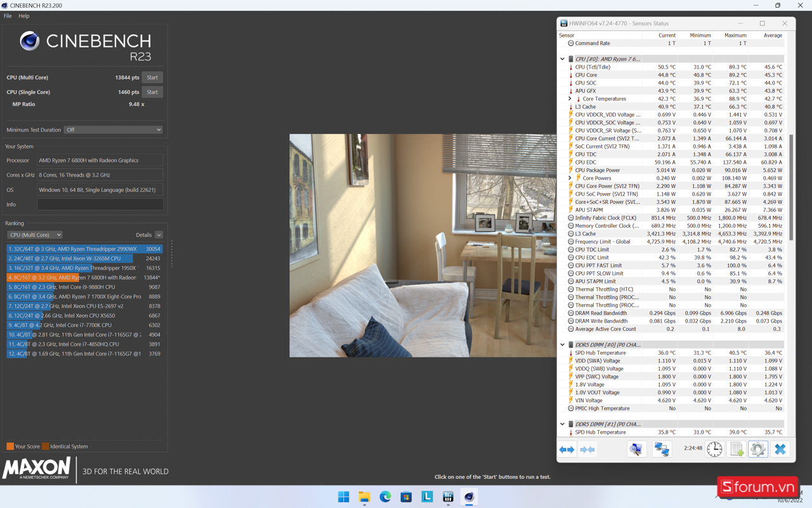The width and height of the screenshot is (812, 508).
Task: Click the Cinebench taskbar icon
Action: click(x=469, y=497)
